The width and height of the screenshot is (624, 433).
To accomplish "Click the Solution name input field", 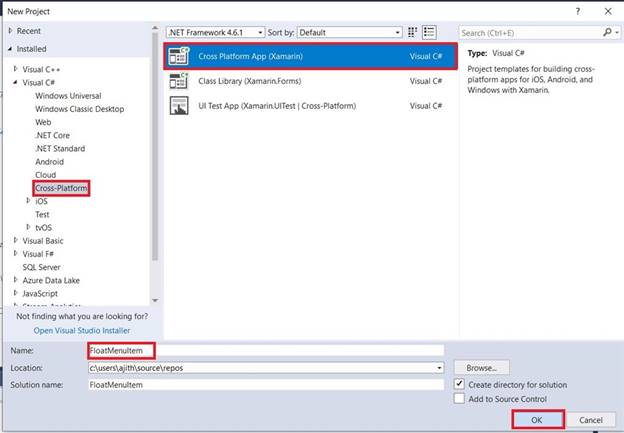I will click(265, 385).
